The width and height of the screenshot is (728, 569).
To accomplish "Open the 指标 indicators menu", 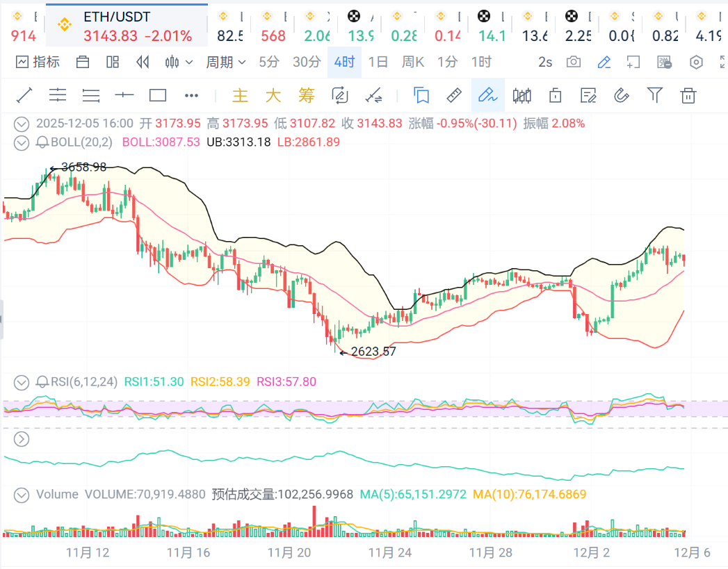I will point(38,63).
